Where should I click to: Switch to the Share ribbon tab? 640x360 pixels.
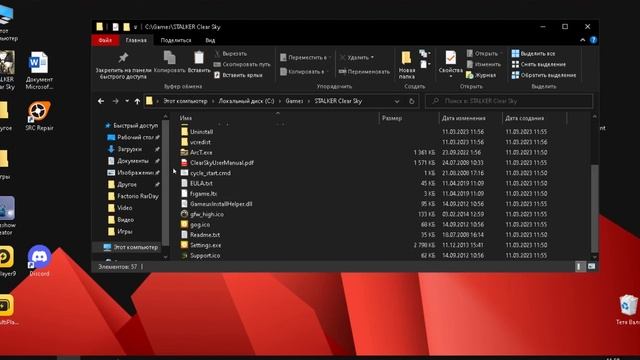click(x=176, y=40)
